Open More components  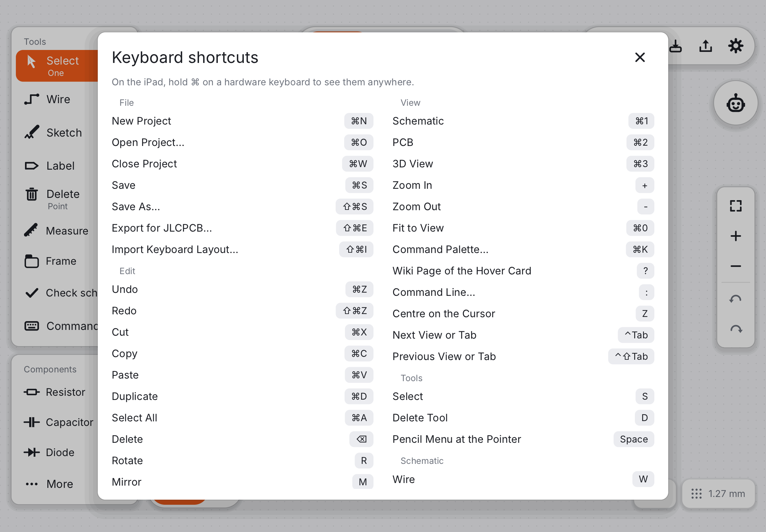click(x=57, y=484)
